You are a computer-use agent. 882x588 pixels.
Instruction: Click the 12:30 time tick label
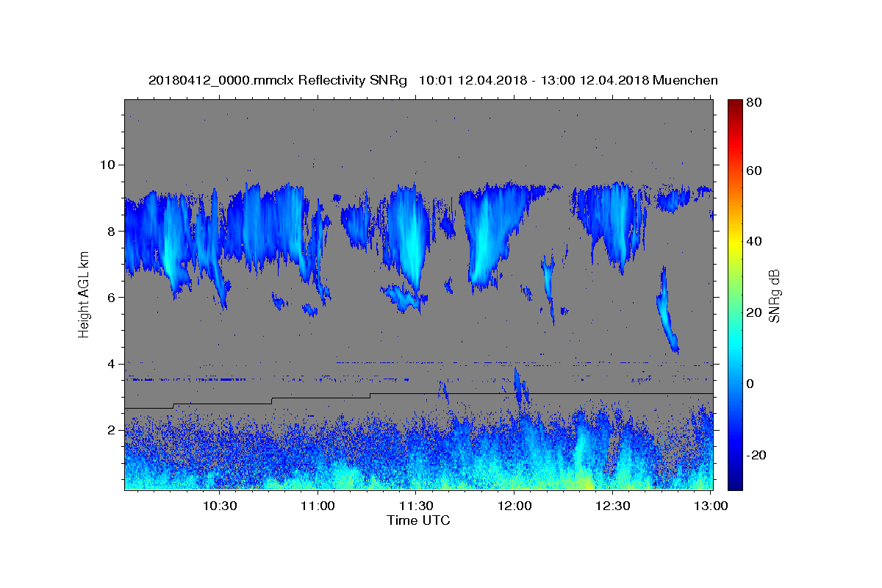pyautogui.click(x=613, y=506)
